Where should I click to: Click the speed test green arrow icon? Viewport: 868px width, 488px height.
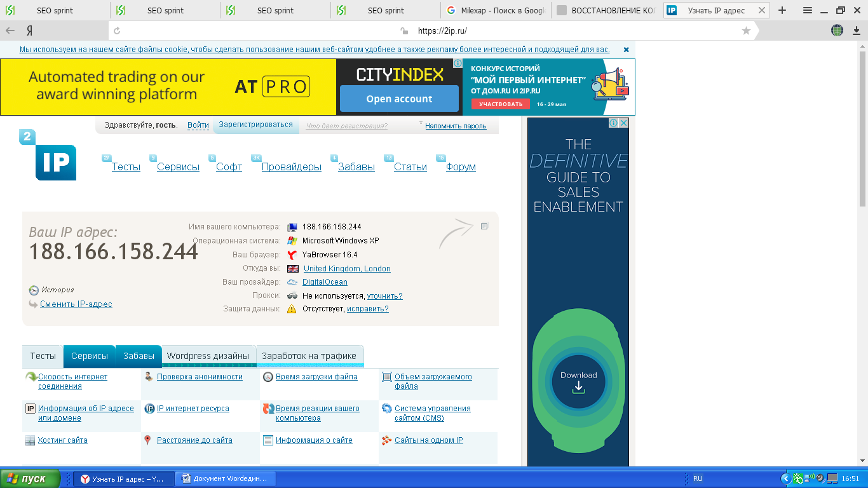click(31, 377)
